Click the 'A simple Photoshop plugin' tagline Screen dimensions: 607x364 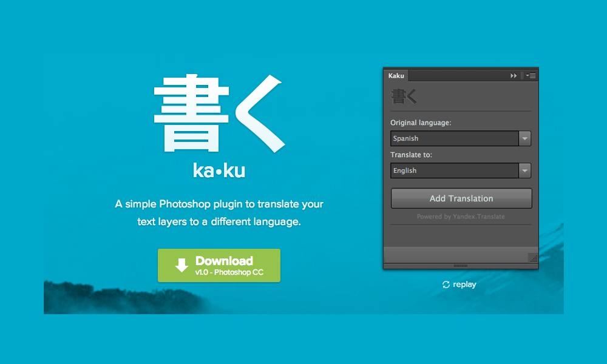click(x=219, y=213)
